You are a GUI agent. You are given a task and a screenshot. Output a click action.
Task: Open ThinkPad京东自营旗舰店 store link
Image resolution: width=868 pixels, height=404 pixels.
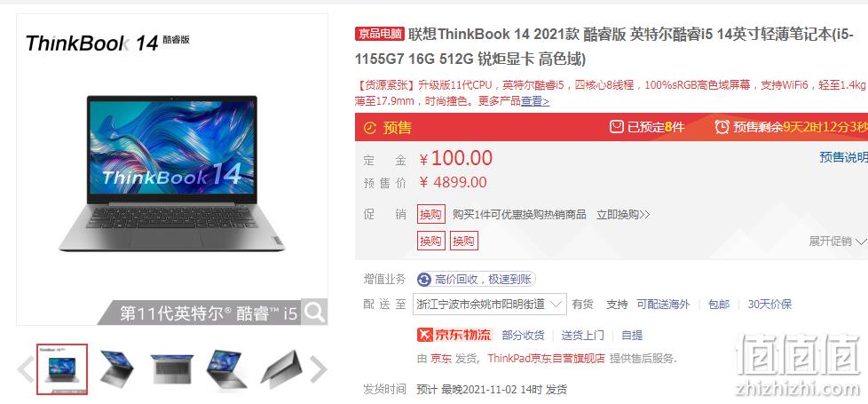coord(547,358)
